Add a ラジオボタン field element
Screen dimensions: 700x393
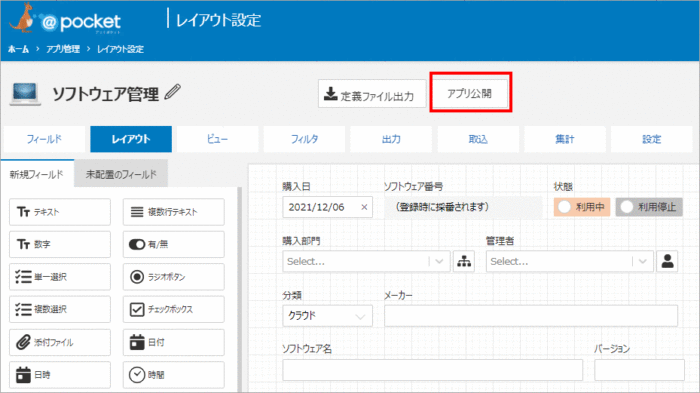coord(174,277)
